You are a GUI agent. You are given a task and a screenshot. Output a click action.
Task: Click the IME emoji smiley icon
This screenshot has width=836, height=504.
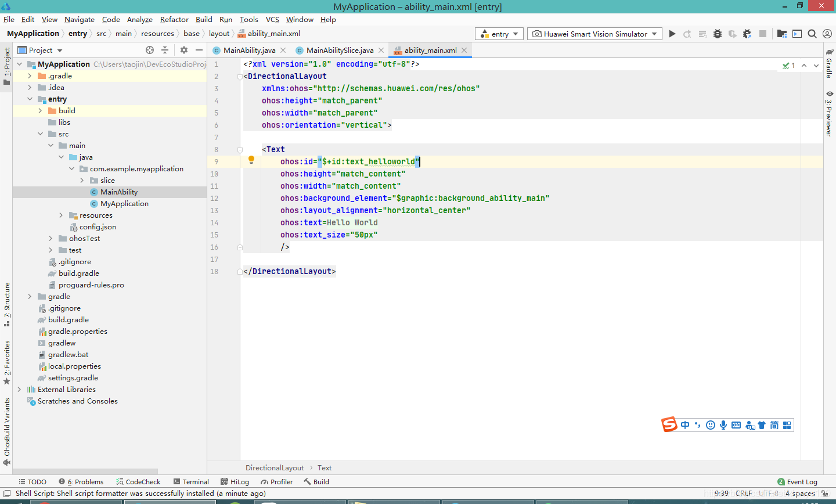tap(711, 425)
